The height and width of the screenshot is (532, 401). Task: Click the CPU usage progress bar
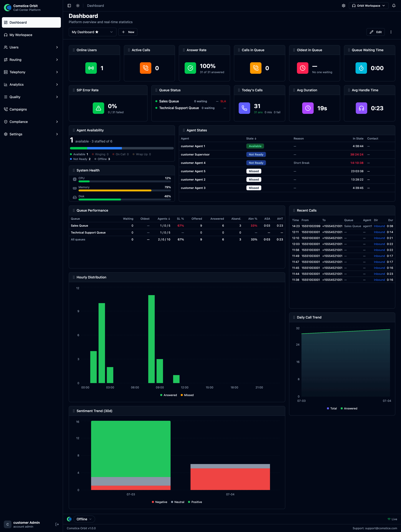click(125, 181)
